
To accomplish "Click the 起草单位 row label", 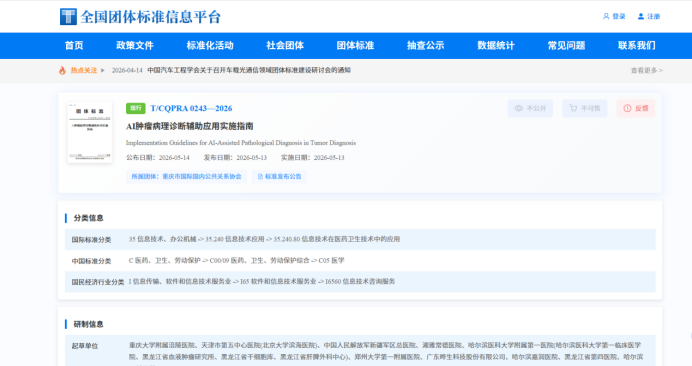I will [85, 346].
